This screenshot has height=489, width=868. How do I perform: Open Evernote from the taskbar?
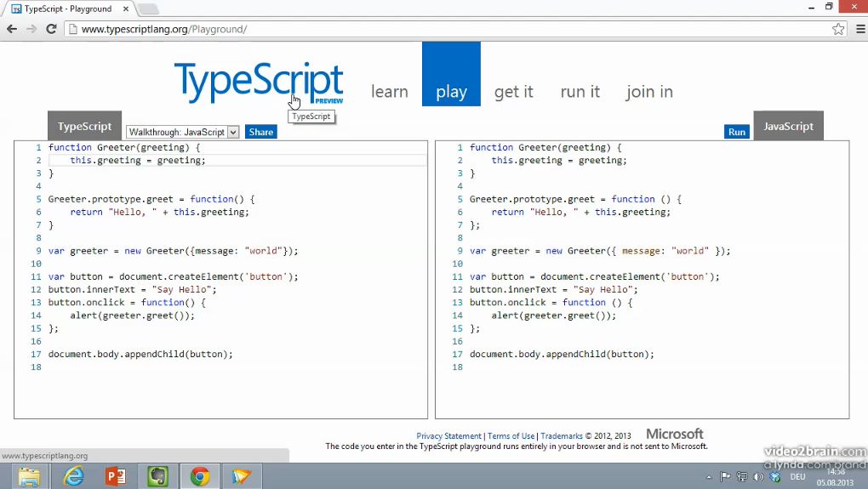click(x=157, y=476)
